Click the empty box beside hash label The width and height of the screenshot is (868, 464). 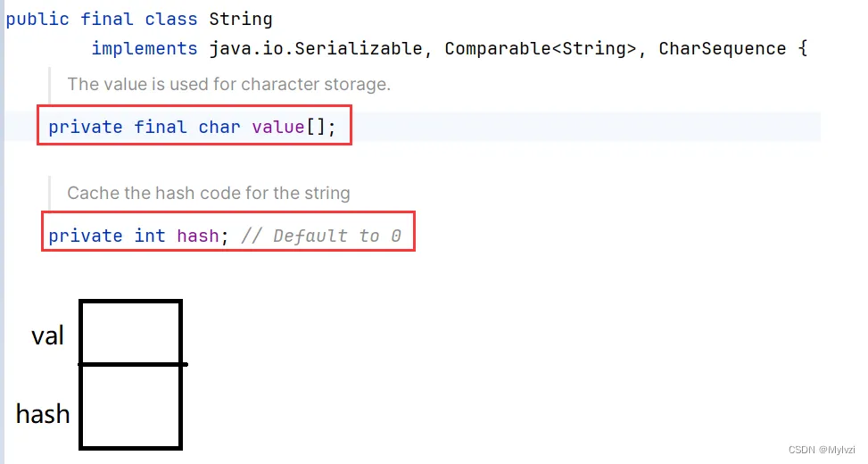(x=131, y=406)
